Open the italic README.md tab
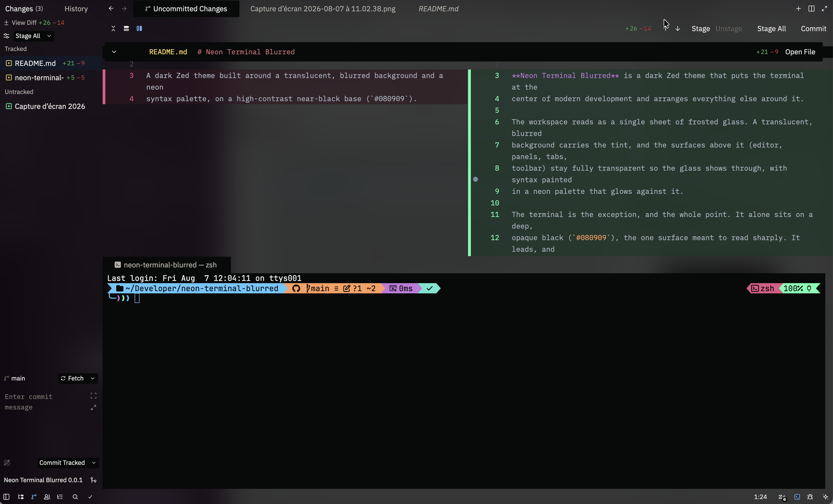This screenshot has width=833, height=504. [438, 9]
